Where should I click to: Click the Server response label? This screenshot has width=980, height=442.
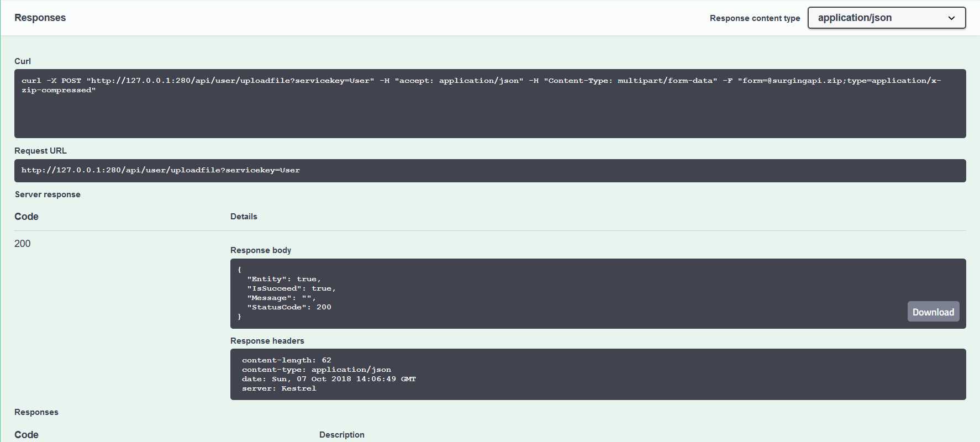(x=48, y=194)
